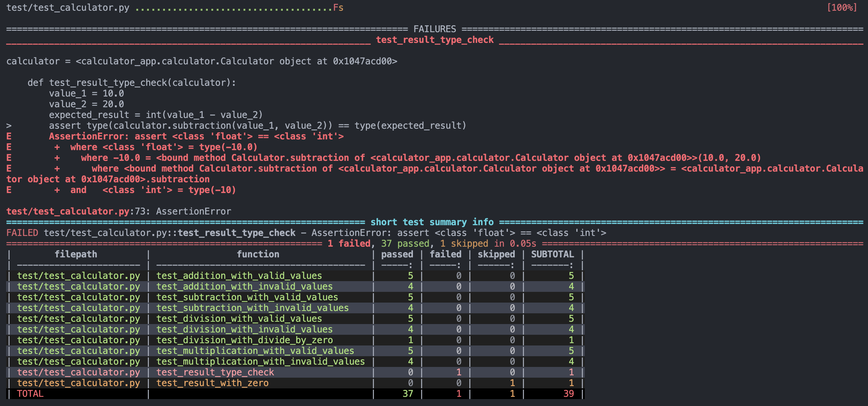Viewport: 868px width, 406px height.
Task: Click 'test_addition_with_invalid_values' function cell
Action: 245,286
